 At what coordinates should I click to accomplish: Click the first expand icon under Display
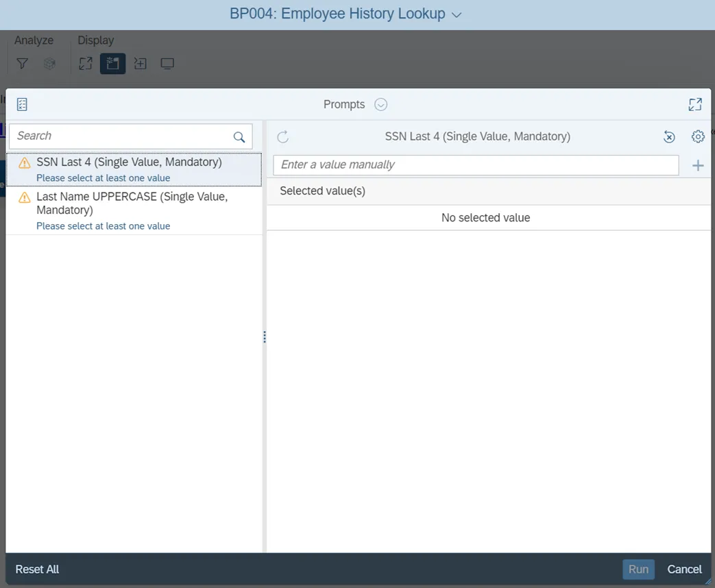coord(85,64)
